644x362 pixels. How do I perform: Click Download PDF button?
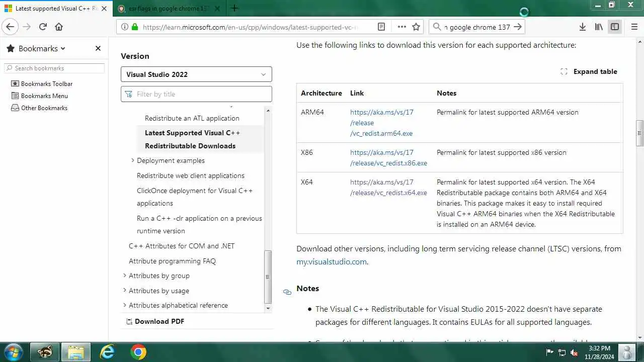(155, 321)
